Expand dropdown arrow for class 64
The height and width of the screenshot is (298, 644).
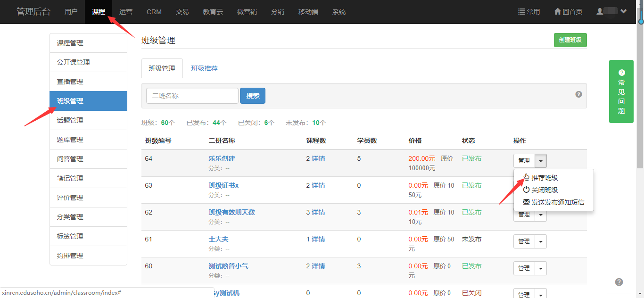541,161
